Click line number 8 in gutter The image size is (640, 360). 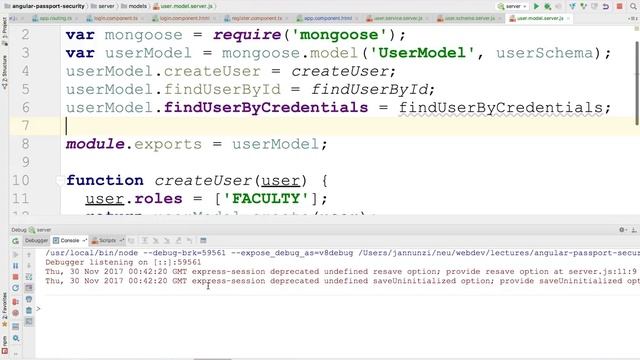[25, 144]
